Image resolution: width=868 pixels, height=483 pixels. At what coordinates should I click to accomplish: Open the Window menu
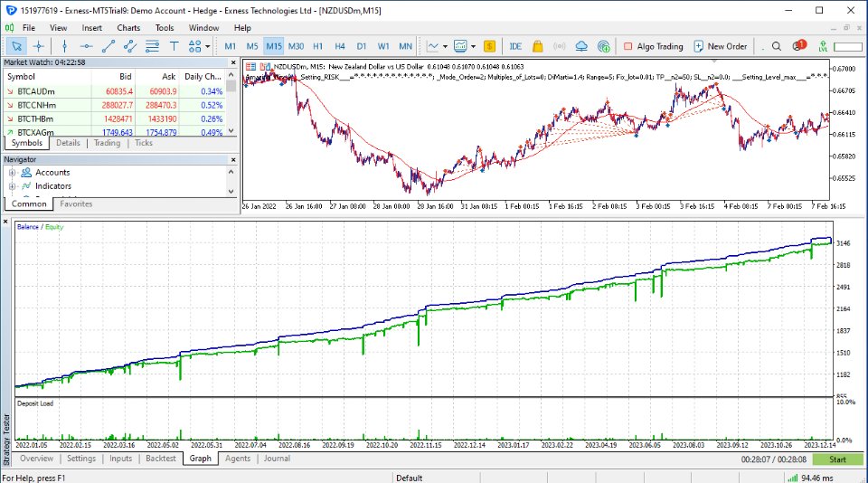pos(203,28)
